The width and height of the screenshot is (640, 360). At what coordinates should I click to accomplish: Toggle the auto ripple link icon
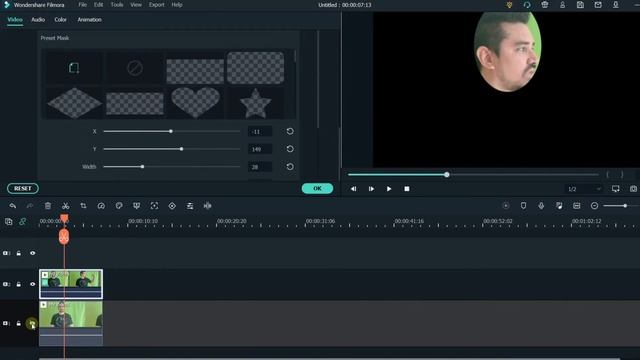[x=22, y=222]
